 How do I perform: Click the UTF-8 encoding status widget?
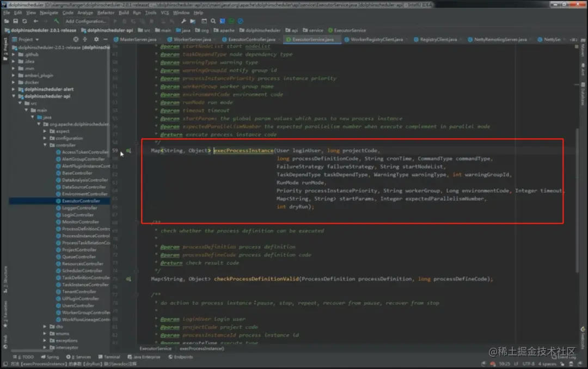coord(528,364)
